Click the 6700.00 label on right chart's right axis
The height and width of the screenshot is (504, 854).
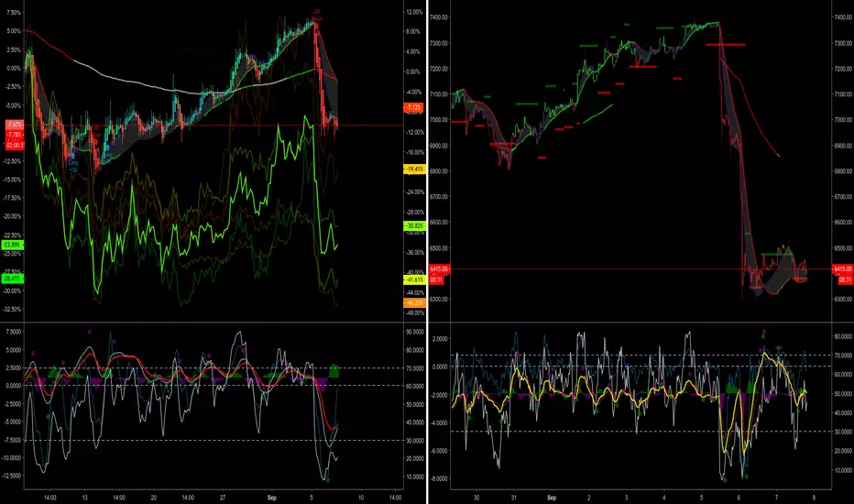[x=843, y=197]
